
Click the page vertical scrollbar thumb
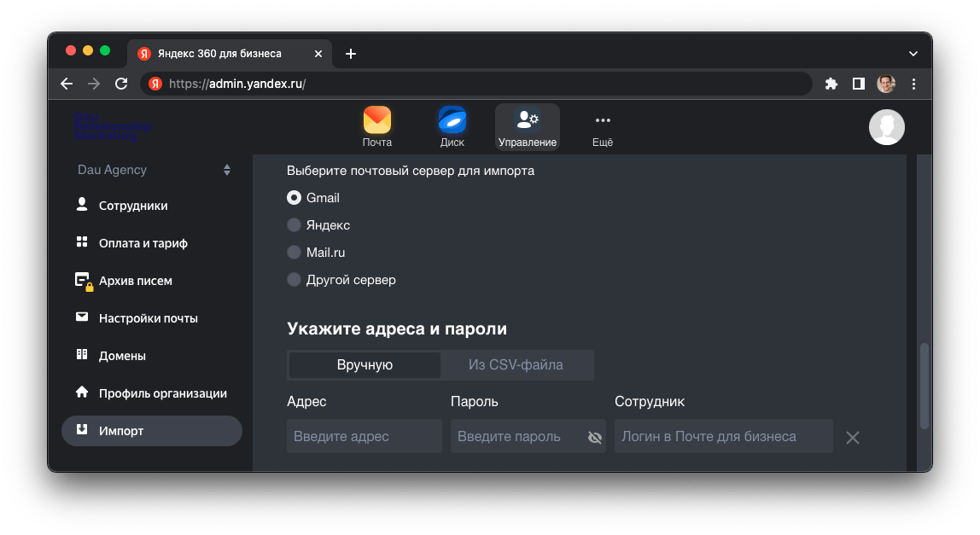925,387
